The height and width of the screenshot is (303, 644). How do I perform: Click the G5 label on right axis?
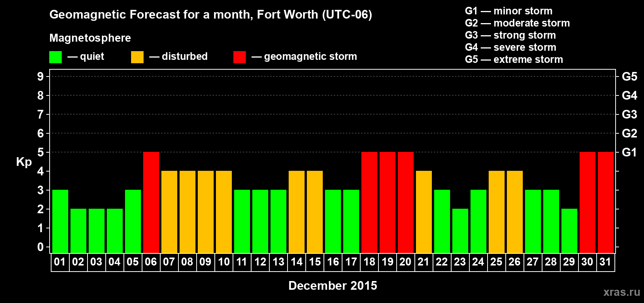630,77
